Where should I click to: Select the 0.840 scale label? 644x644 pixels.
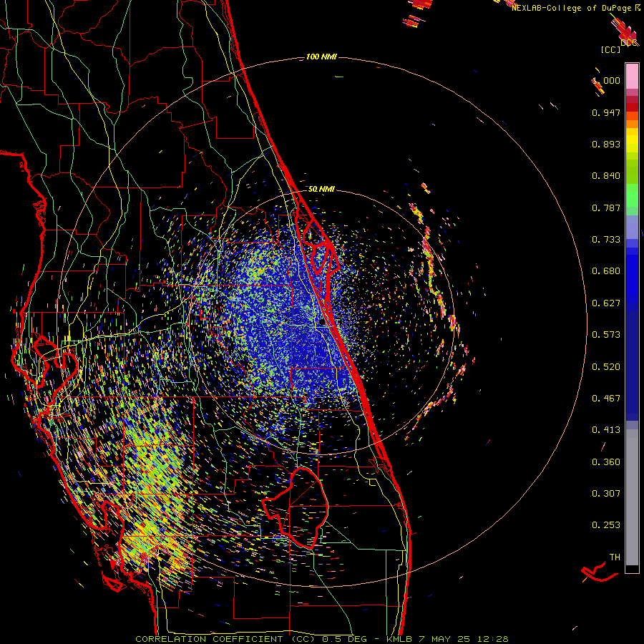click(606, 176)
